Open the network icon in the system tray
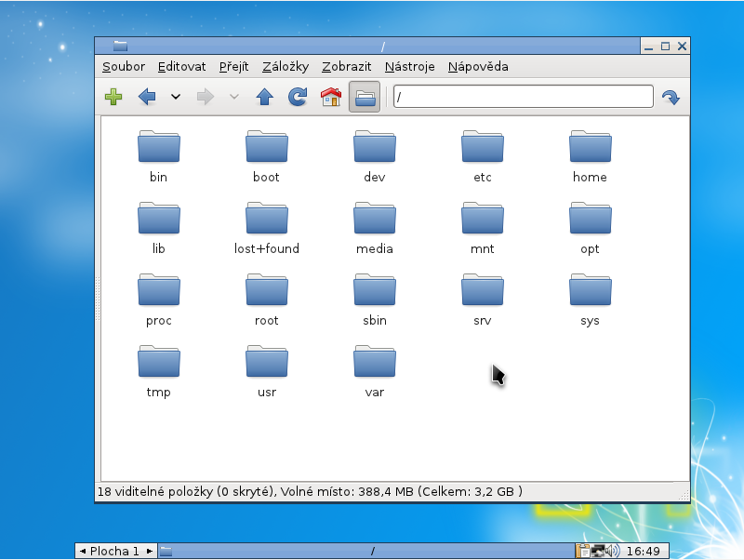Viewport: 744px width, 560px height. (597, 550)
